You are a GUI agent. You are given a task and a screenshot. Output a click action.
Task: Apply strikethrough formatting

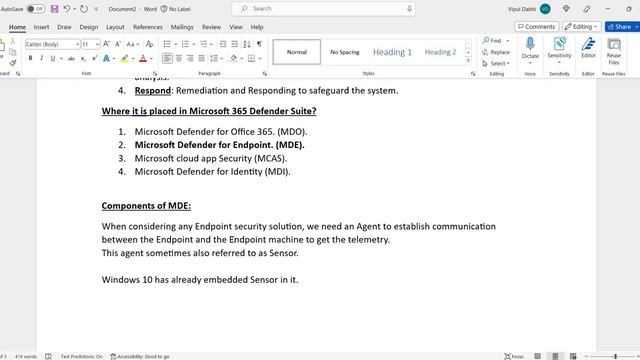click(71, 59)
